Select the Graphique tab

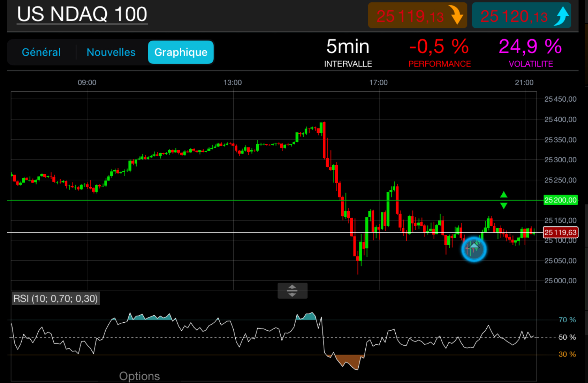pos(181,52)
